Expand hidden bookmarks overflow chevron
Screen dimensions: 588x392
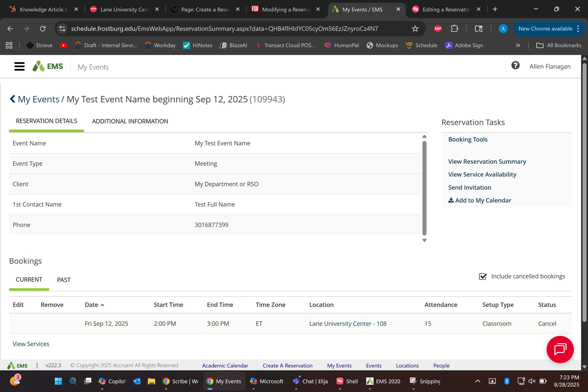[518, 46]
